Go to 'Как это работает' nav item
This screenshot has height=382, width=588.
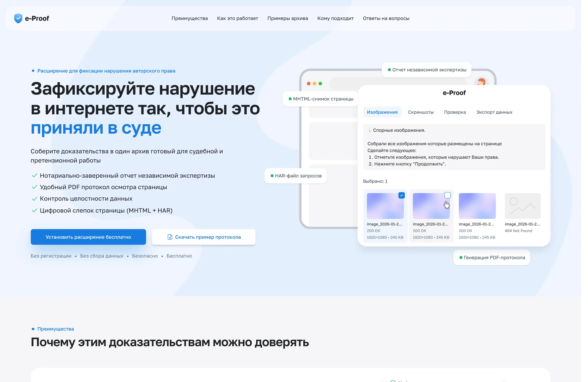238,18
